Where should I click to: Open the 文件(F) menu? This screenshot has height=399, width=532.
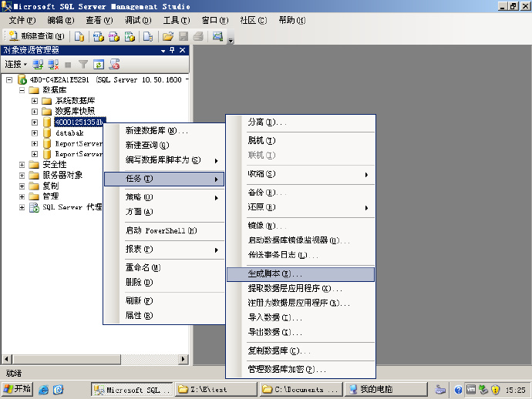[22, 20]
